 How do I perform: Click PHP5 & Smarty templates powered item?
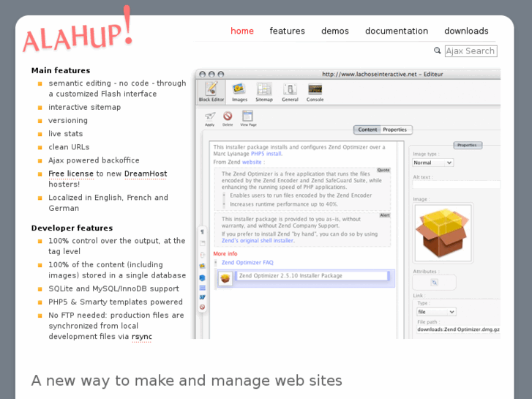pos(116,302)
